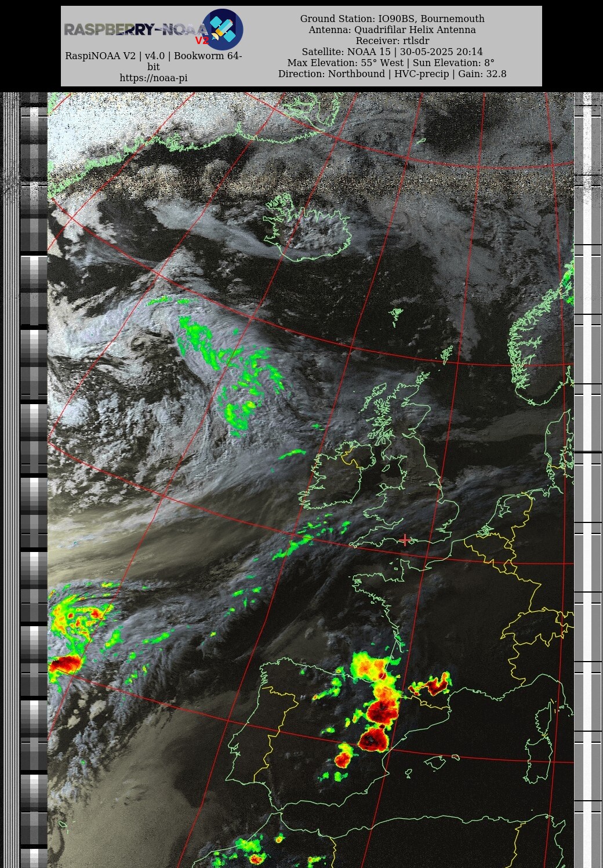Screen dimensions: 603x868
Task: Select the 'Antenna: Quadrifilar Helix Antenna' line
Action: (x=393, y=30)
